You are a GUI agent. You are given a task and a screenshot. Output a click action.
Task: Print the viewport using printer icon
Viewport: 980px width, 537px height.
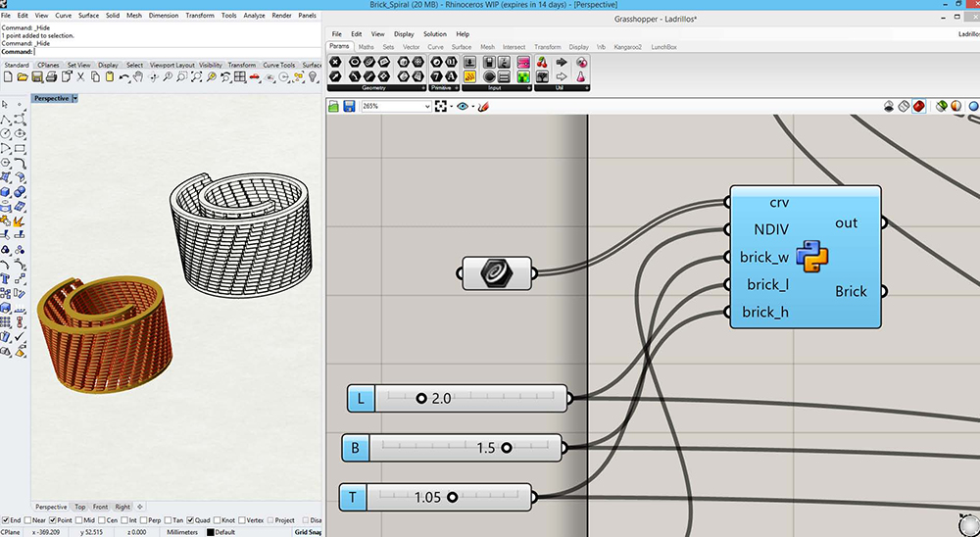(x=51, y=76)
